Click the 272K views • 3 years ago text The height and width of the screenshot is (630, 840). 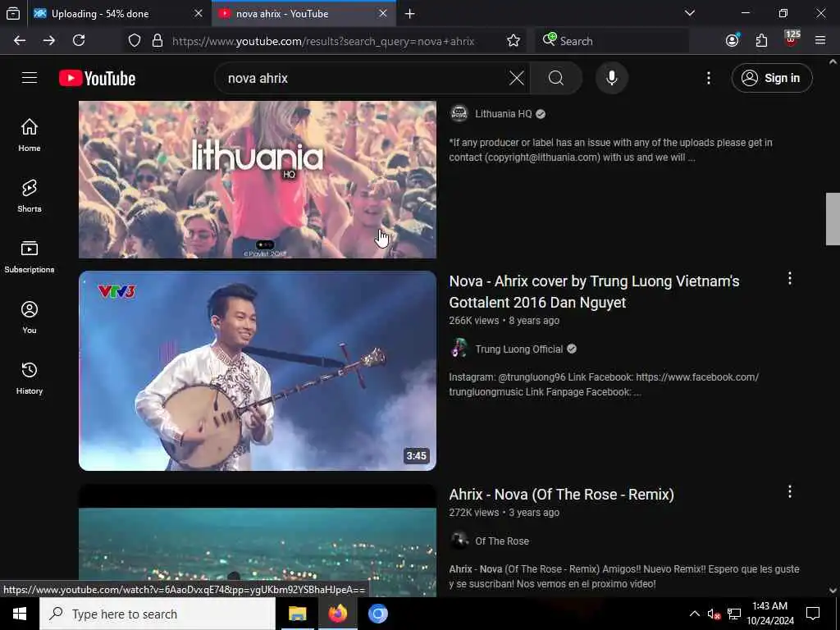504,513
